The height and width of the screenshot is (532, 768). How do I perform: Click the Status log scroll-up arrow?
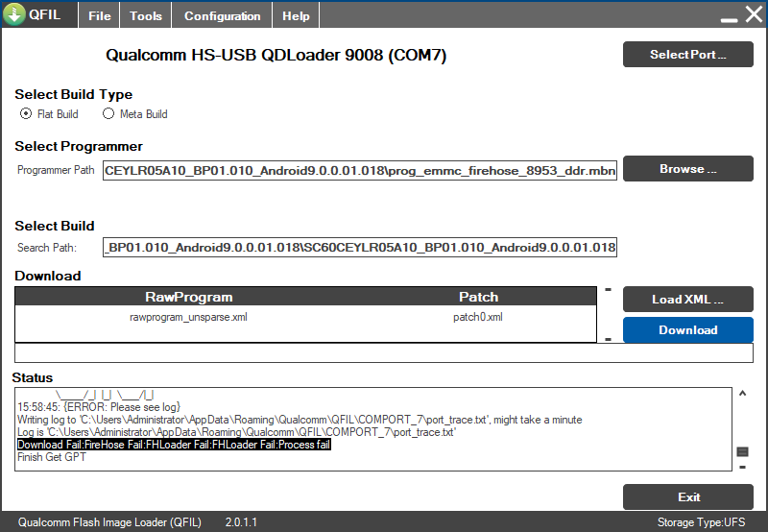click(742, 394)
